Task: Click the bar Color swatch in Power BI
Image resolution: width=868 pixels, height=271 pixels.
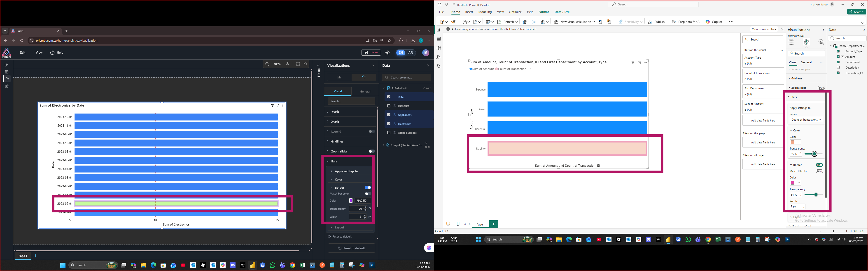Action: click(x=793, y=143)
